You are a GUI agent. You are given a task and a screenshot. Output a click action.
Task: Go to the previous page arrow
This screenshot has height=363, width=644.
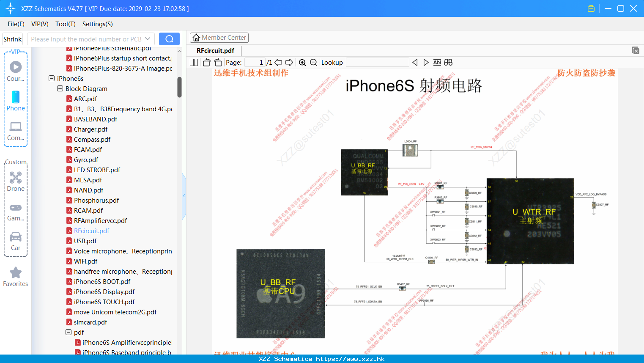click(x=278, y=63)
